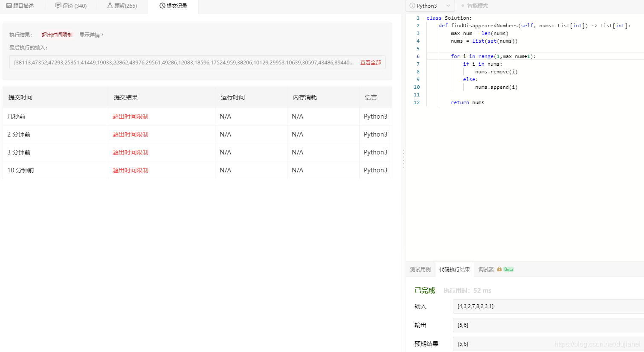Open the Python3 language dropdown
The height and width of the screenshot is (352, 644).
click(430, 6)
